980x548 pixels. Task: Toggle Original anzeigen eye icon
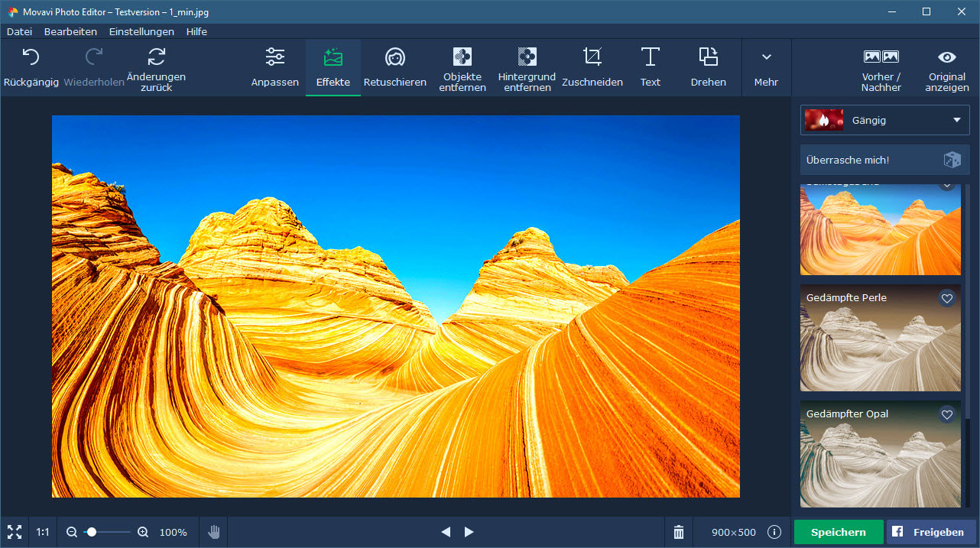947,57
